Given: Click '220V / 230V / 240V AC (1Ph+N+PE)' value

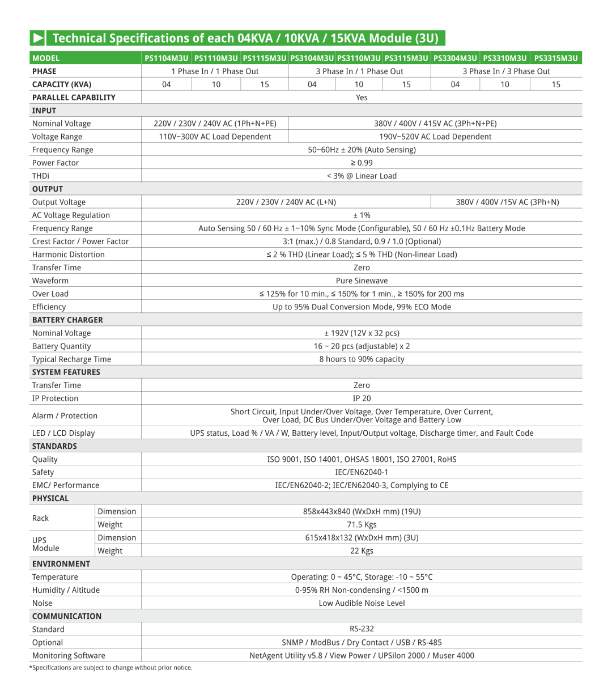Looking at the screenshot, I should pos(215,124).
